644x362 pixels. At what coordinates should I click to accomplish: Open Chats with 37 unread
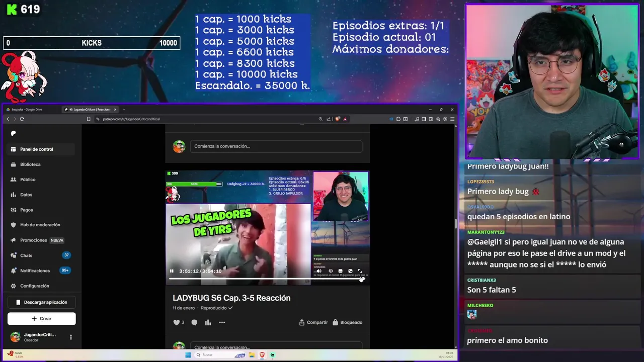pyautogui.click(x=41, y=255)
